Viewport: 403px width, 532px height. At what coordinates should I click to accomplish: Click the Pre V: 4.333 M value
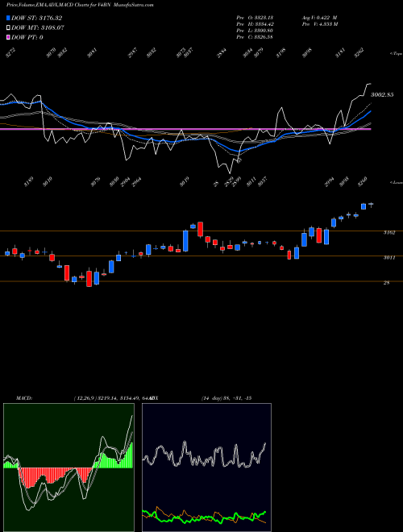tap(320, 23)
